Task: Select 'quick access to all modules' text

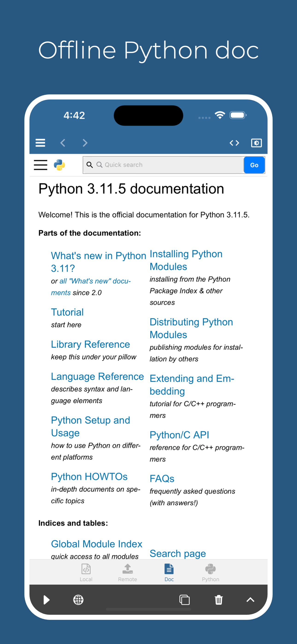Action: 95,556
